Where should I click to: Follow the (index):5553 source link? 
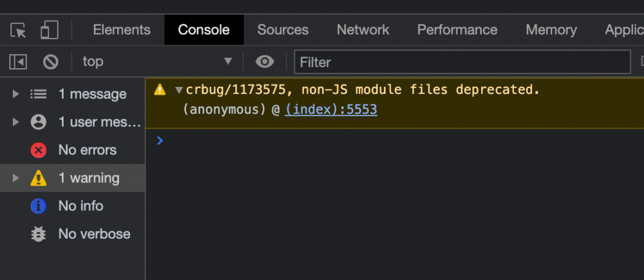tap(331, 110)
